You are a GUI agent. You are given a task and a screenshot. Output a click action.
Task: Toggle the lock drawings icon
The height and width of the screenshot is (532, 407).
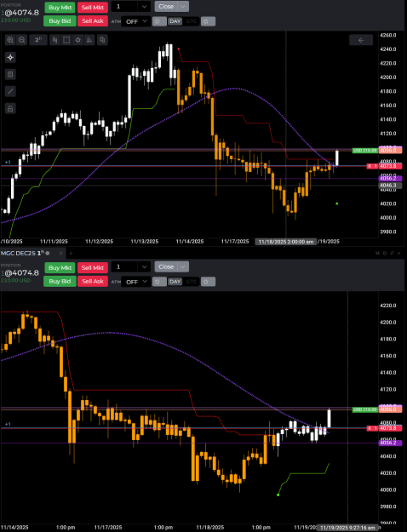(10, 109)
